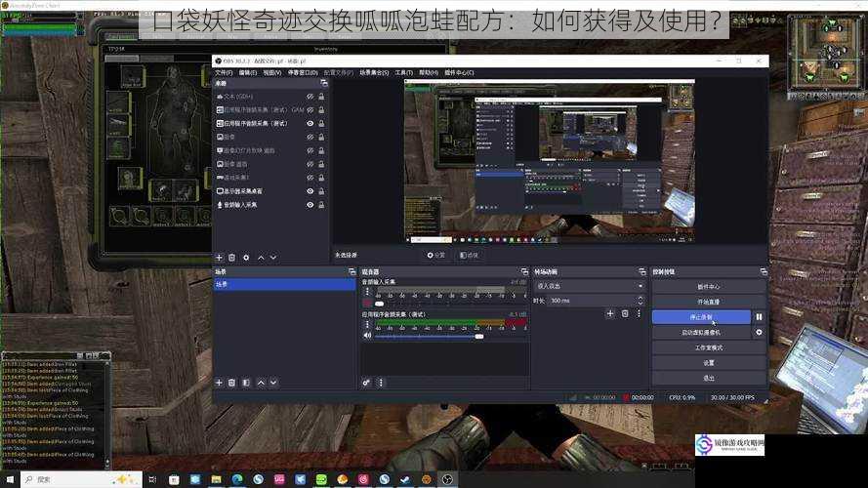
Task: Select the 场景 entry in the Scenes list
Action: click(x=284, y=284)
